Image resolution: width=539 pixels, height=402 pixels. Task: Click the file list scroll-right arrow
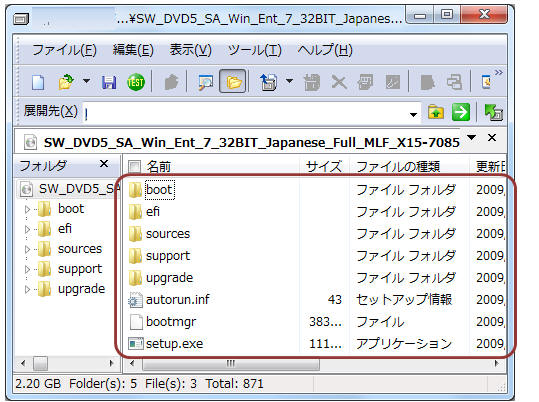[496, 363]
